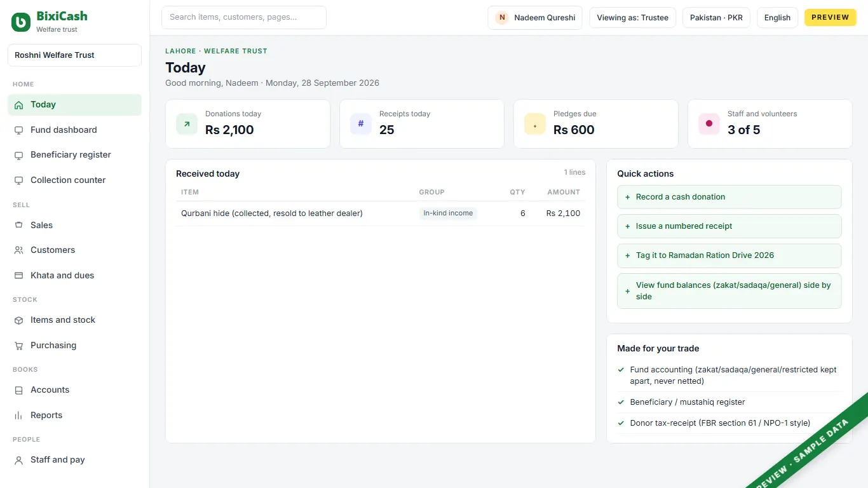
Task: Click plus icon on Tag it to Ramadan Ration Drive
Action: [628, 255]
